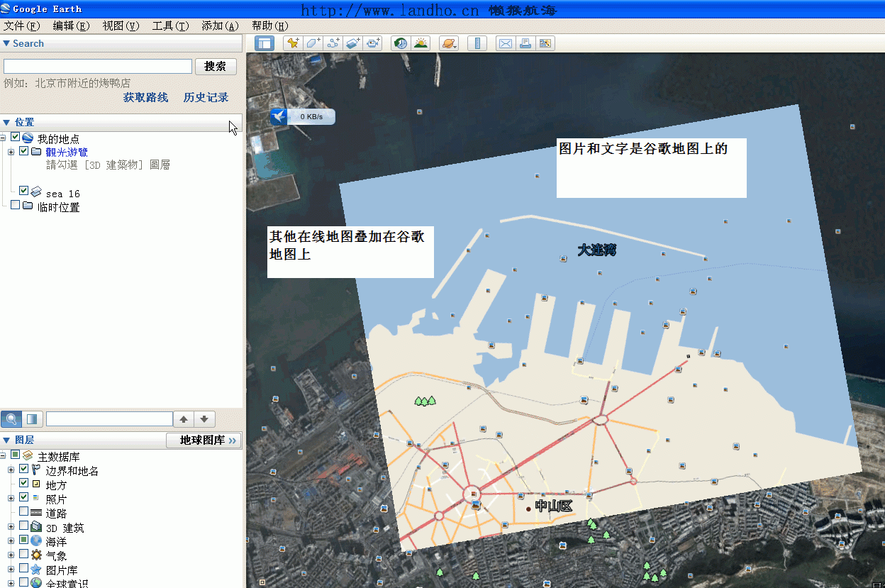This screenshot has height=588, width=885.
Task: Select the magnifier search-in-places icon
Action: [11, 418]
